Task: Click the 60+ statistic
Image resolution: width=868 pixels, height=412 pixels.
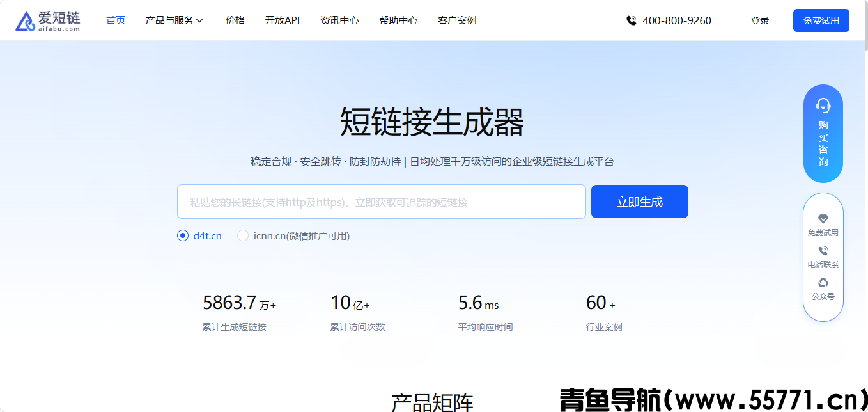Action: point(601,303)
